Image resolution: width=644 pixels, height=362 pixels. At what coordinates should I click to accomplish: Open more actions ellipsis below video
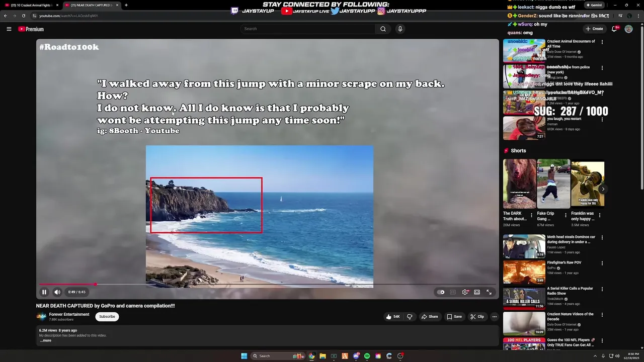494,317
